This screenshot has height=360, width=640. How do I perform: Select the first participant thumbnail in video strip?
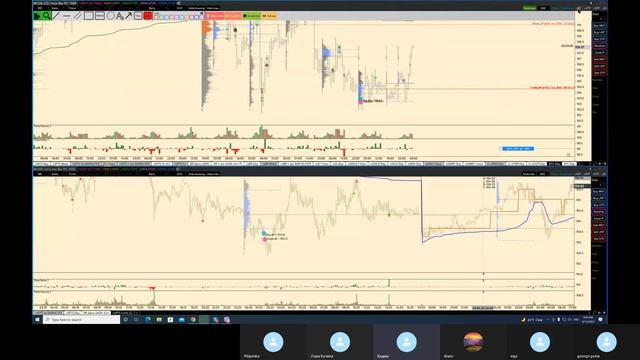coord(273,342)
